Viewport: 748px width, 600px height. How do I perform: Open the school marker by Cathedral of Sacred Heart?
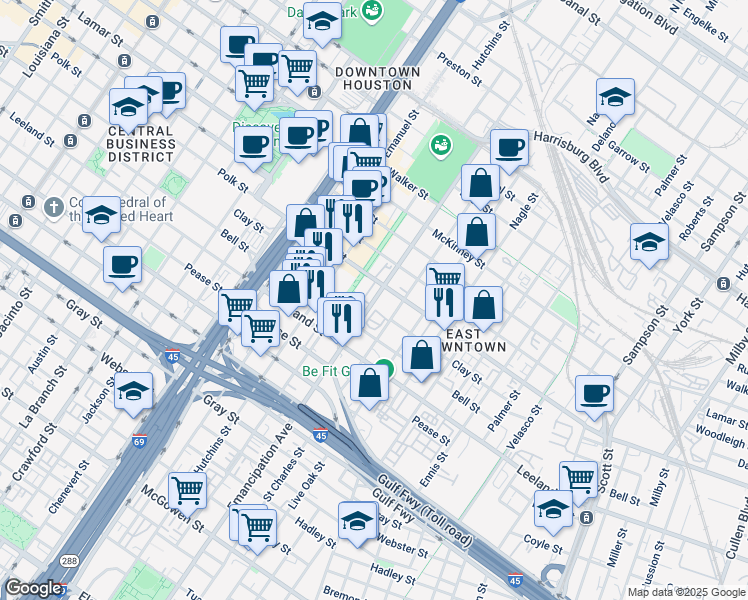coord(101,215)
